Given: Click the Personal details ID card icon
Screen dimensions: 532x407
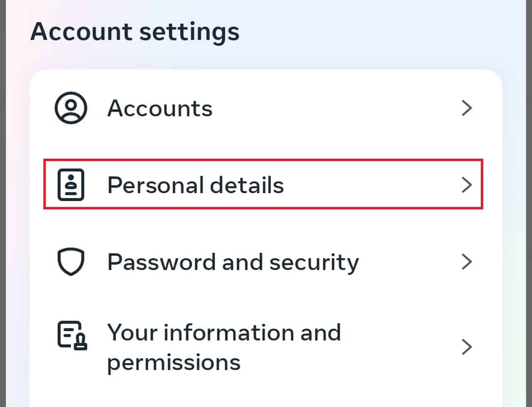Looking at the screenshot, I should coord(71,185).
